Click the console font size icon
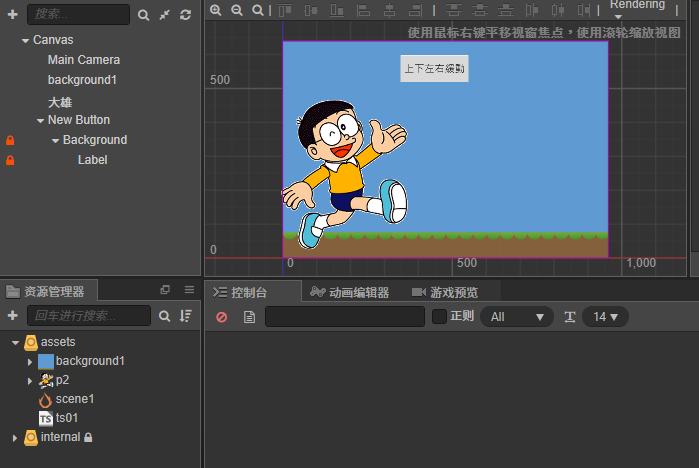699x468 pixels. coord(570,317)
